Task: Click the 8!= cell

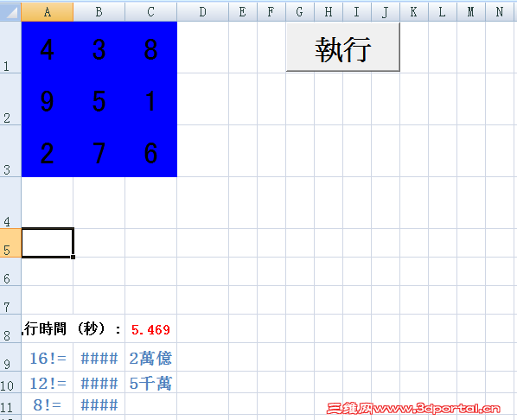Action: pos(48,404)
